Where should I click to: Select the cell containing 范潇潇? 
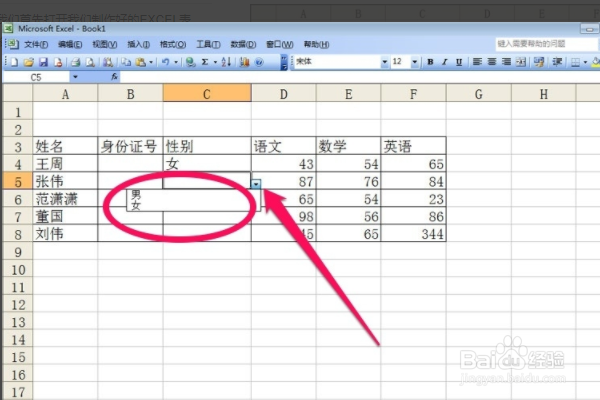coord(65,199)
